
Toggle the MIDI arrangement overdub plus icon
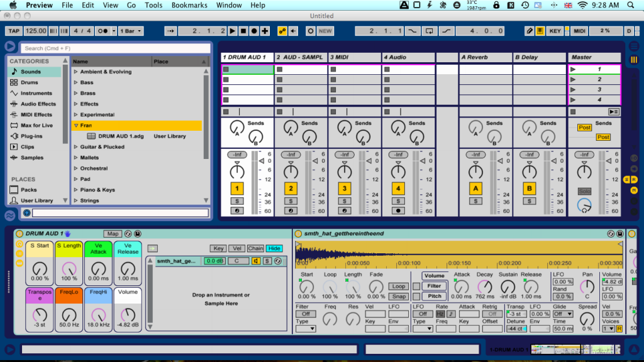265,31
